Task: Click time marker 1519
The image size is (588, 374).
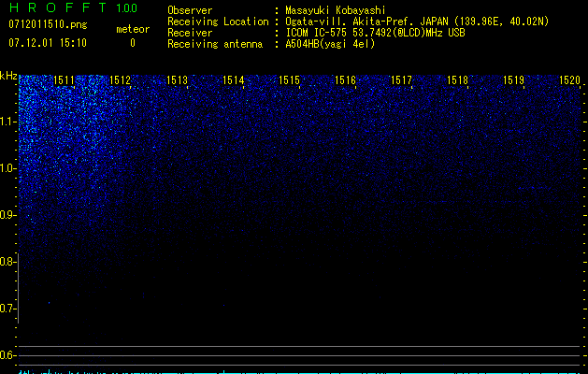Action: click(x=513, y=80)
